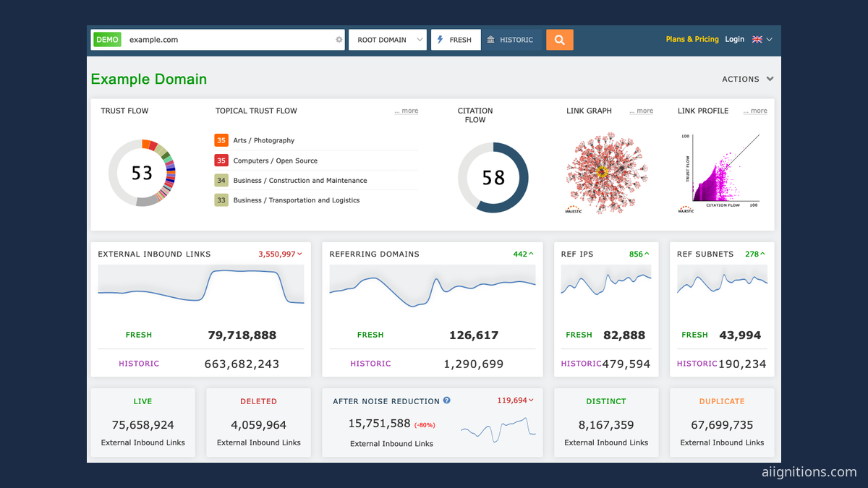Click the External Inbound Links sparkline chart
The image size is (868, 488).
(201, 286)
